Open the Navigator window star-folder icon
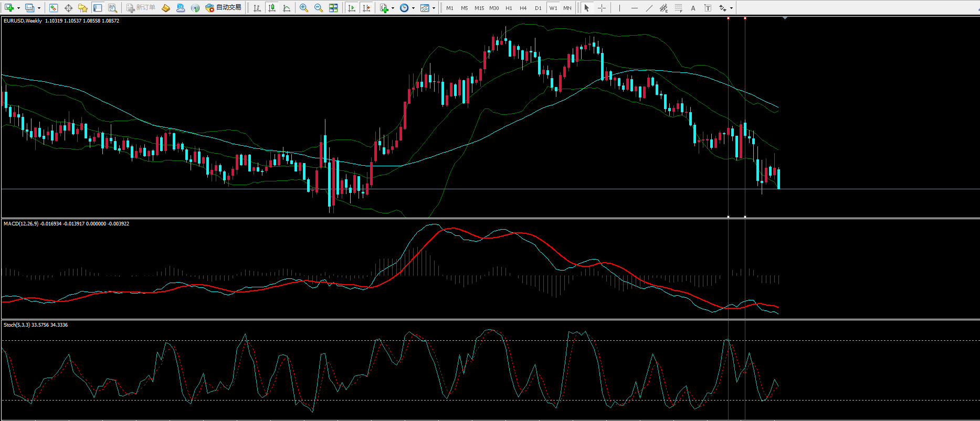The image size is (980, 421). pyautogui.click(x=82, y=8)
